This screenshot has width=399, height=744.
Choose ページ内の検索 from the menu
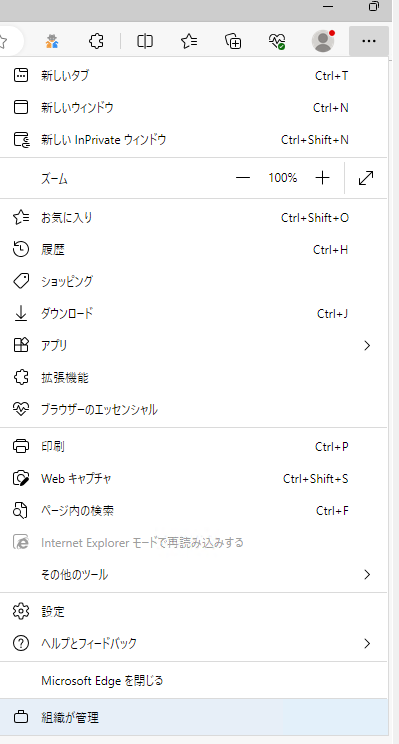[x=194, y=511]
